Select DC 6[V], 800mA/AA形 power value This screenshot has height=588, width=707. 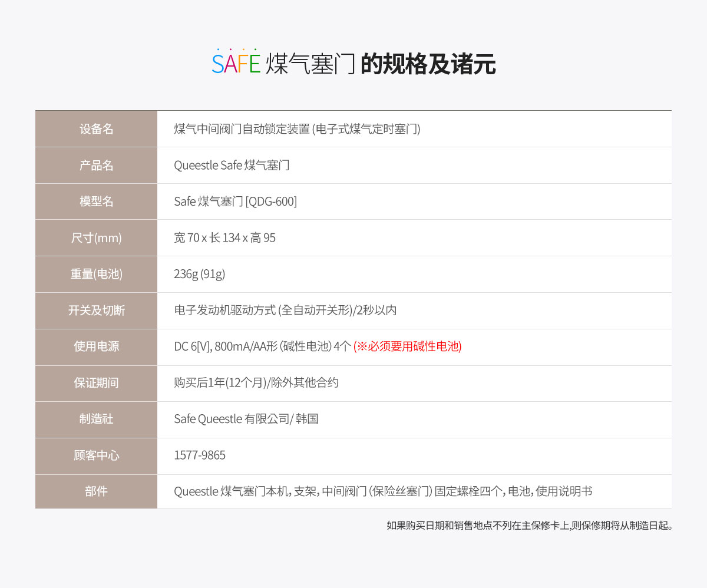262,347
